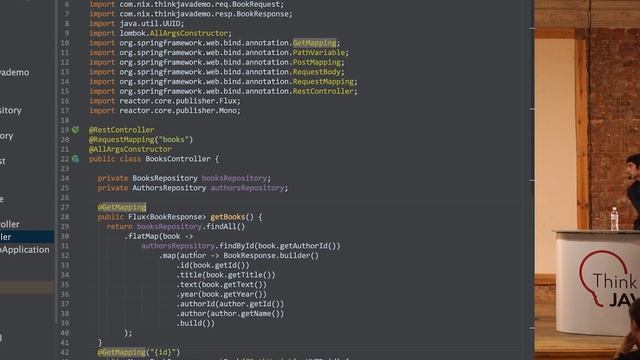Click findById on line 31
This screenshot has height=360, width=640.
237,246
